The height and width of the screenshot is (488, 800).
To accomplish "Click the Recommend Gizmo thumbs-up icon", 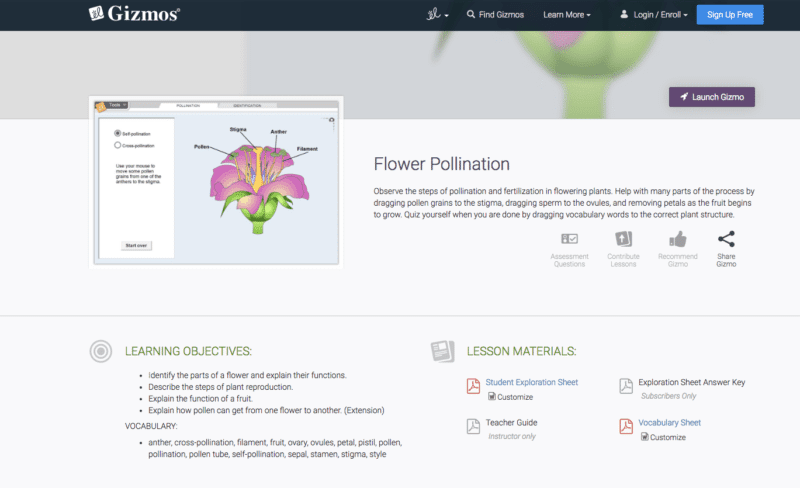I will click(678, 239).
